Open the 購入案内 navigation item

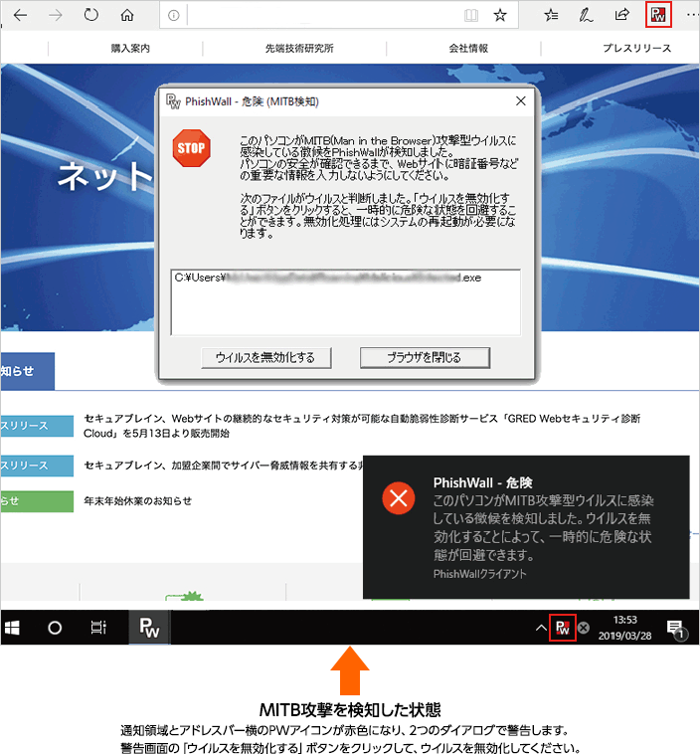click(130, 48)
